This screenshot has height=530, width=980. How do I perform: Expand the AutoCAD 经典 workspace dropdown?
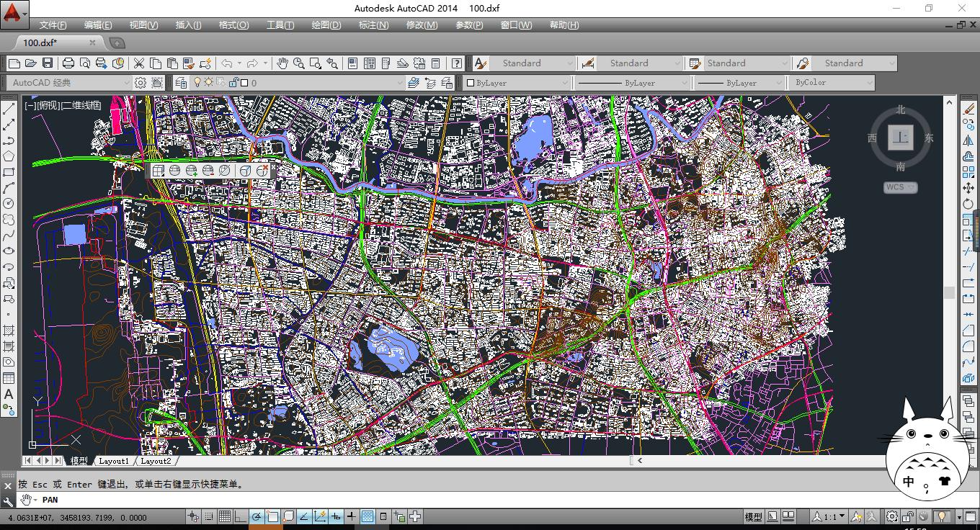(x=127, y=83)
